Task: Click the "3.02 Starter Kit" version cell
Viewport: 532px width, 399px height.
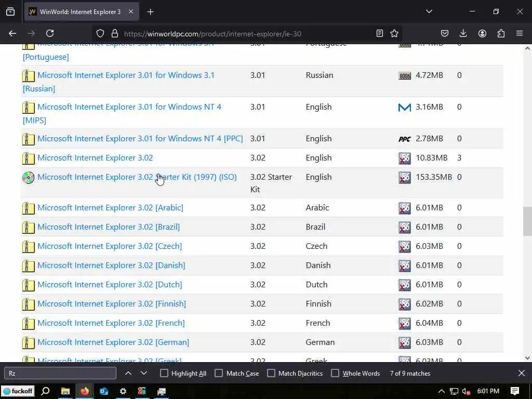Action: pos(271,183)
